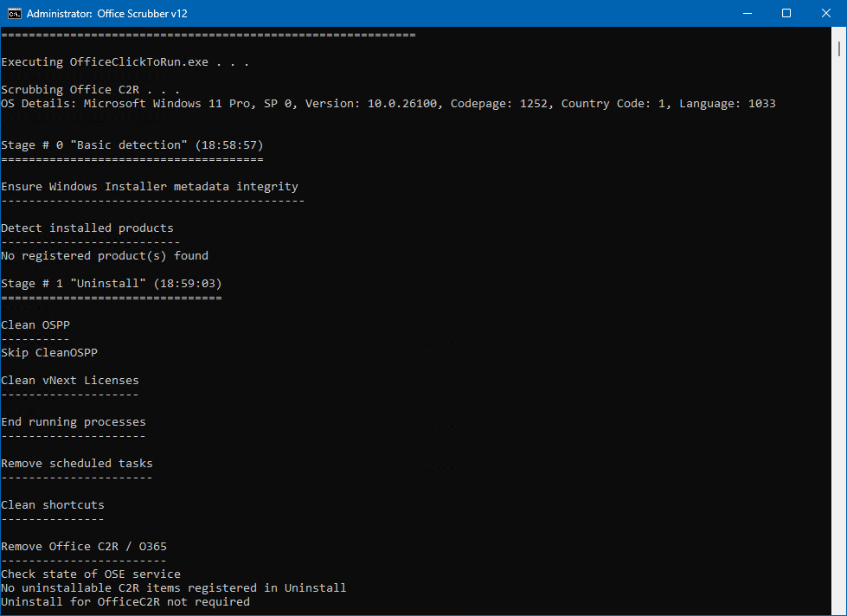Click the console icon in title bar
Viewport: 847px width, 616px height.
pos(15,14)
